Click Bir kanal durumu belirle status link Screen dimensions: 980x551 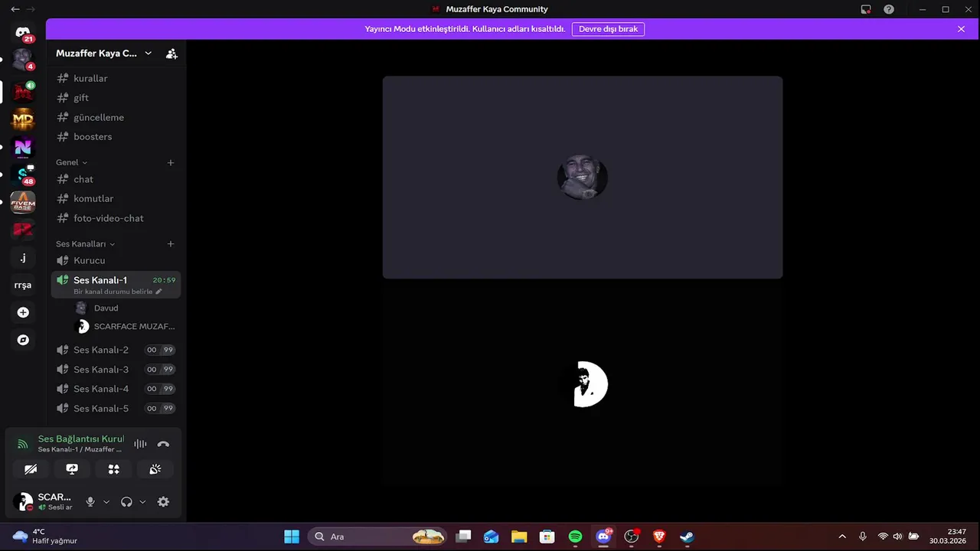(x=118, y=292)
